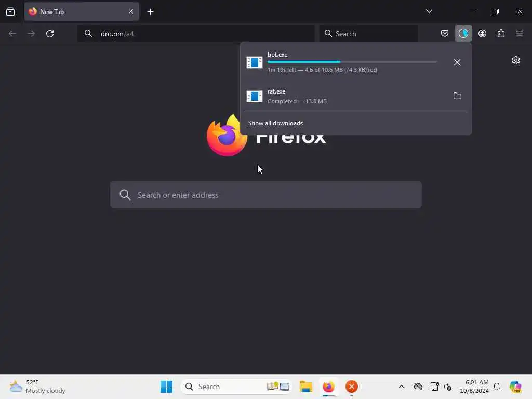Click the magnifier icon in address bar
This screenshot has height=399, width=532.
[88, 34]
